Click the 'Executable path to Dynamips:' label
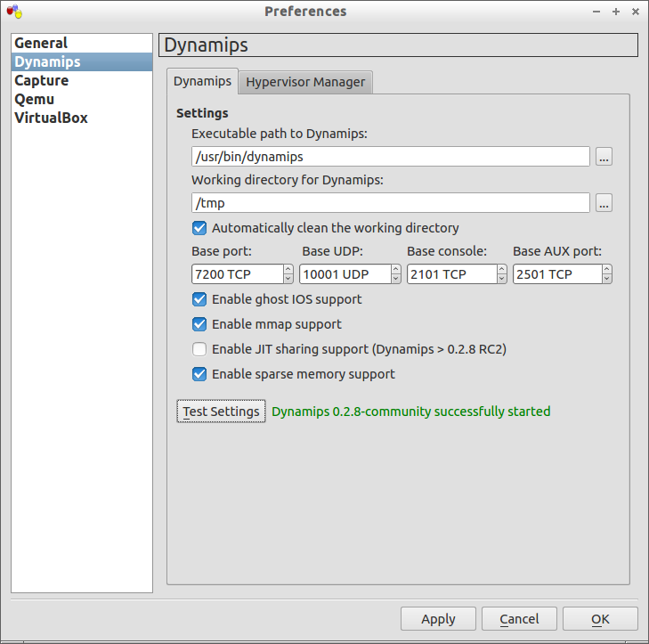649x644 pixels. pyautogui.click(x=280, y=134)
